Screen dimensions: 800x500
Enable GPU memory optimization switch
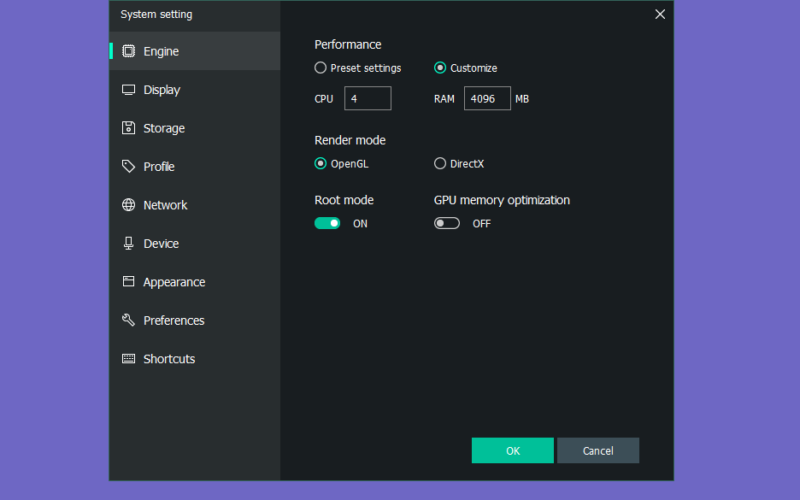point(446,223)
